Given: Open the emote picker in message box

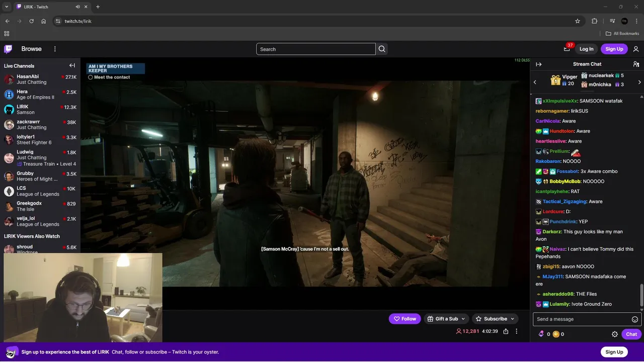Looking at the screenshot, I should (635, 319).
